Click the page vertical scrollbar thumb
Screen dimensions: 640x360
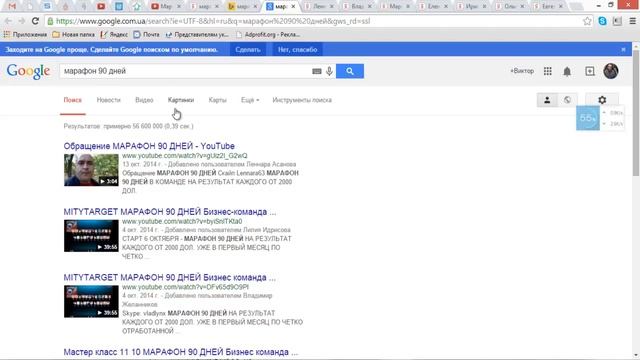pyautogui.click(x=636, y=112)
